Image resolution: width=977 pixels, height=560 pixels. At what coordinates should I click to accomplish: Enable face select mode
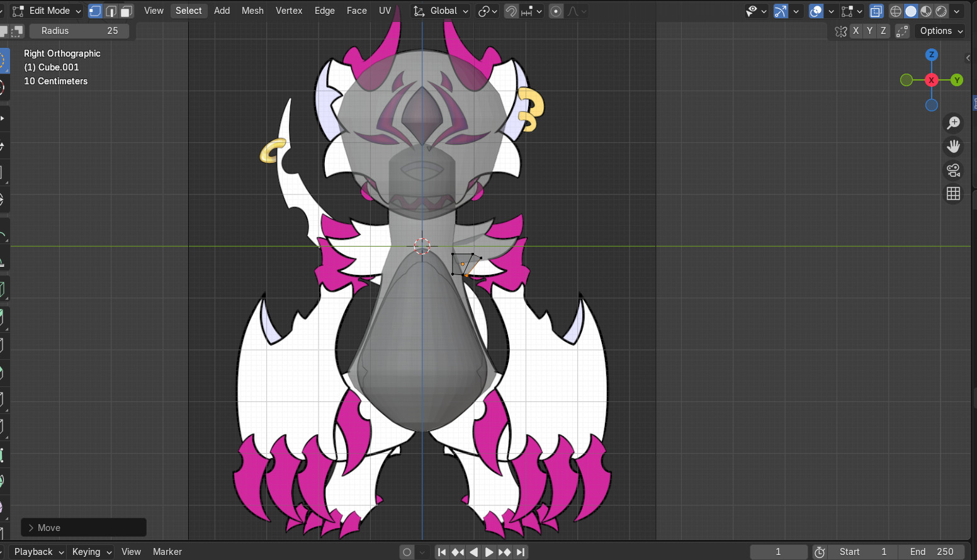pyautogui.click(x=127, y=11)
